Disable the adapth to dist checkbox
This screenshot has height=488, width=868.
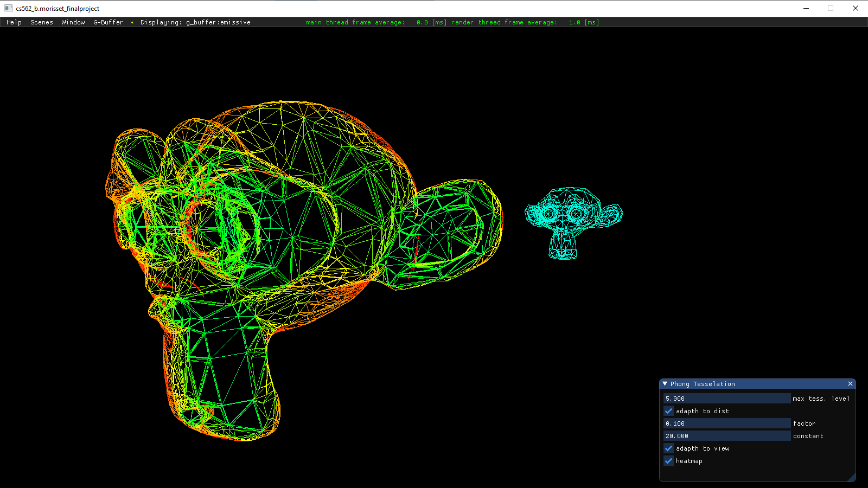click(x=669, y=411)
